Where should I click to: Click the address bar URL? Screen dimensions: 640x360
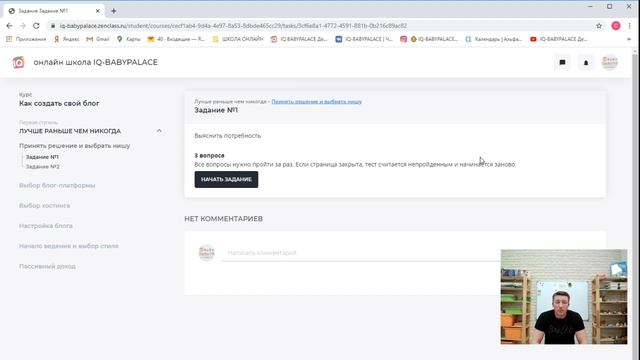tap(233, 26)
